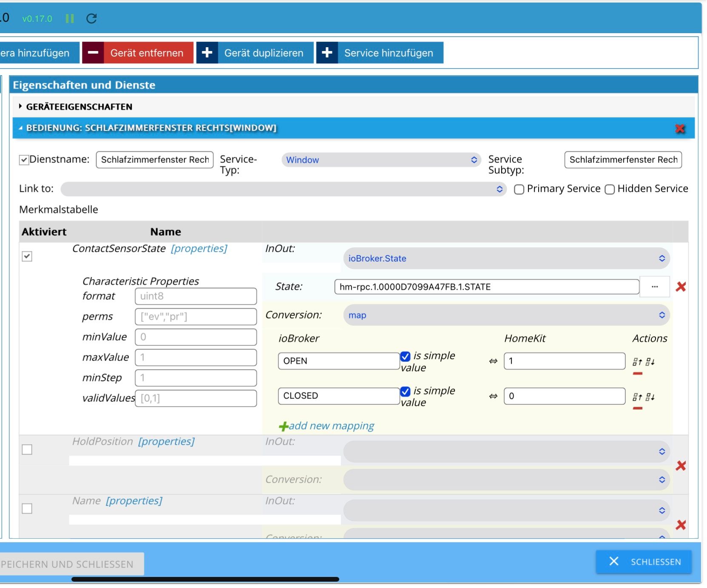Move the CLOSED mapping up
The image size is (707, 588).
[x=637, y=397]
